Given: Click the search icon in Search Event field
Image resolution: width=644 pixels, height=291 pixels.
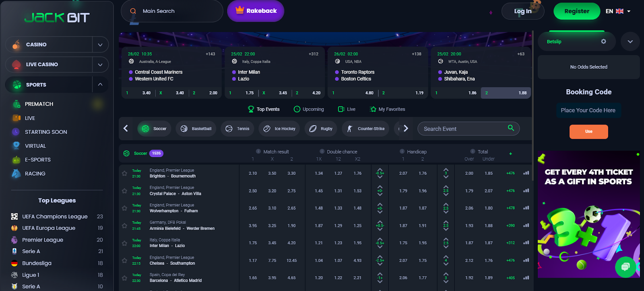Looking at the screenshot, I should pos(511,128).
